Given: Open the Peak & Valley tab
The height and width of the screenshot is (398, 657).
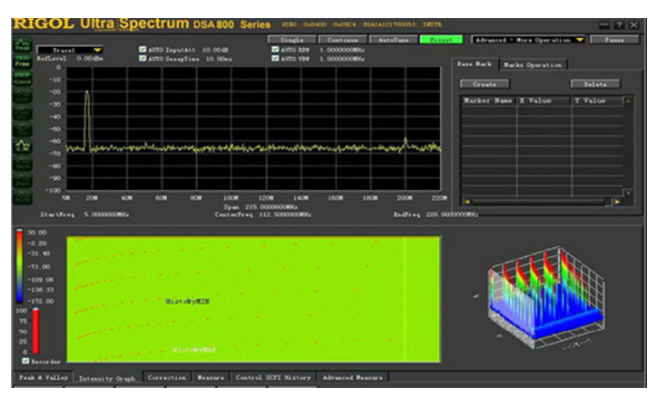Looking at the screenshot, I should [x=43, y=377].
